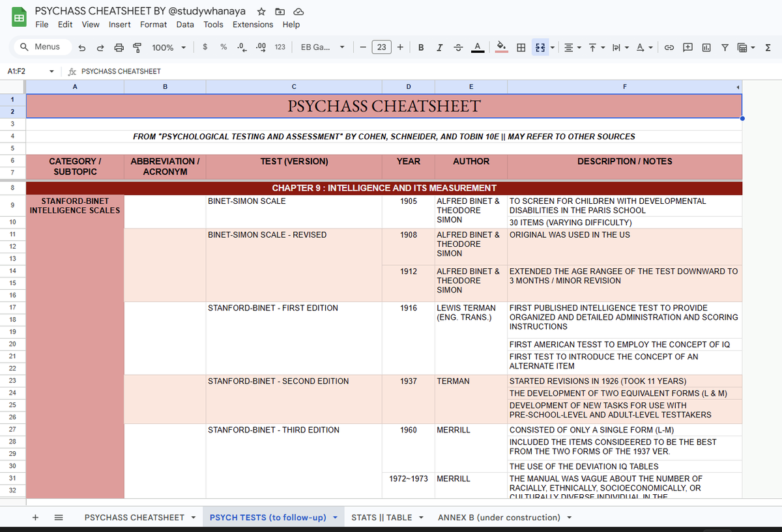Click the functions sigma icon

coord(768,47)
